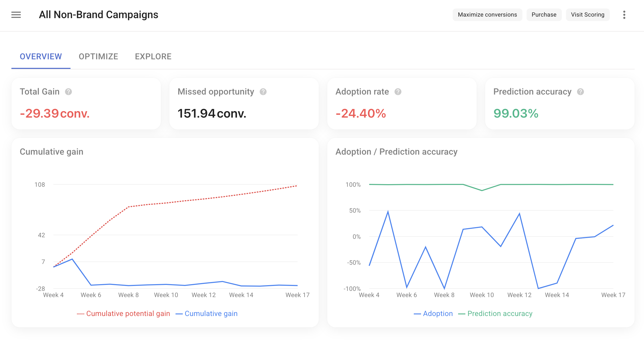Select the Missed opportunity metric card
The image size is (644, 345).
pos(244,104)
